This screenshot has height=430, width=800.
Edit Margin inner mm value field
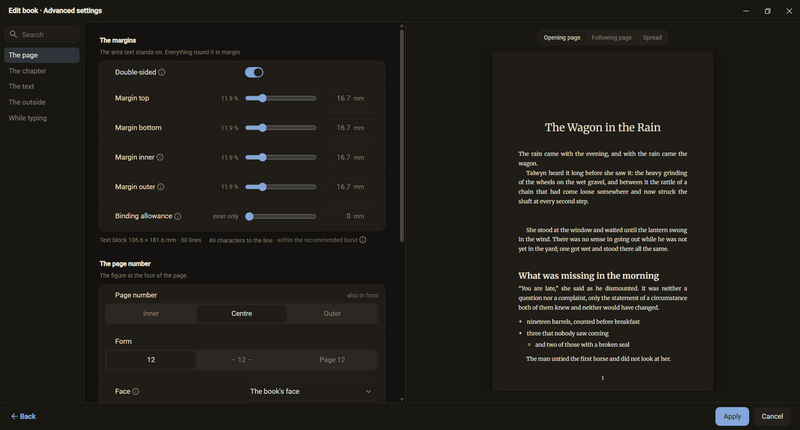[350, 157]
